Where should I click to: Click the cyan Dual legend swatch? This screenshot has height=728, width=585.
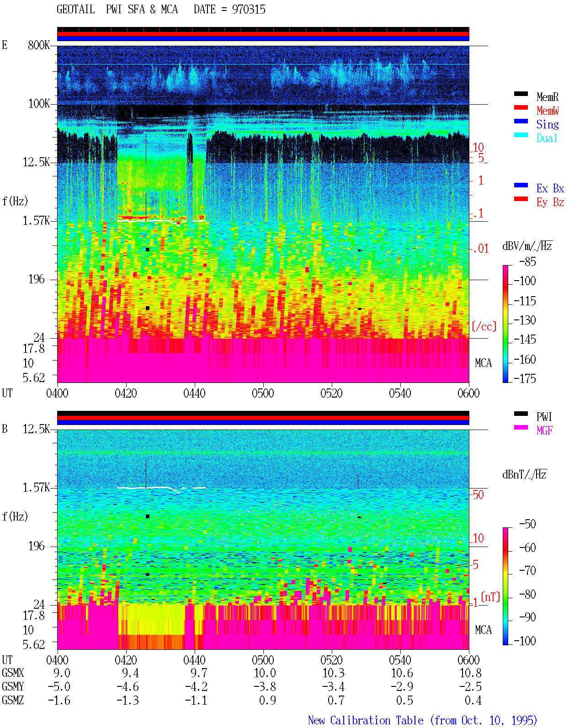coord(521,135)
